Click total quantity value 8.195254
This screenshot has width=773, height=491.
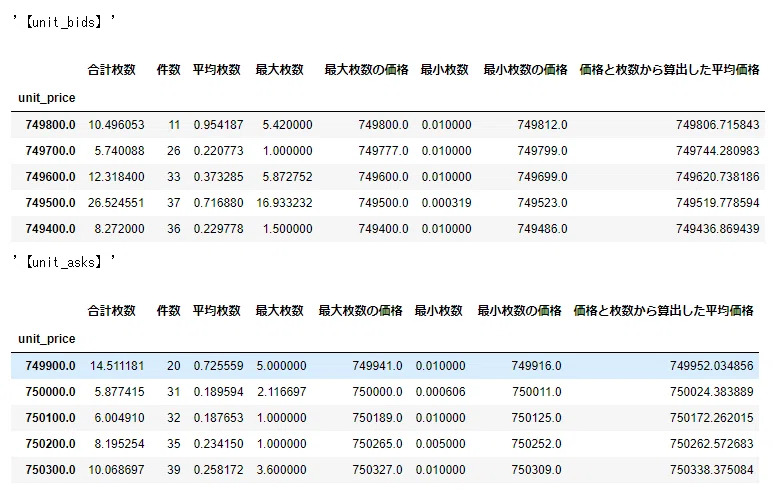119,444
